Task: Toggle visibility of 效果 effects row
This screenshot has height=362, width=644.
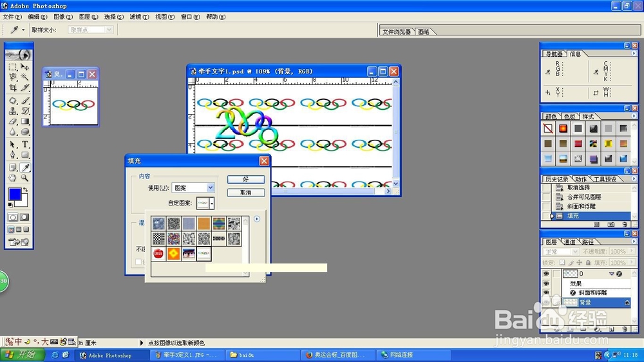Action: (x=546, y=283)
